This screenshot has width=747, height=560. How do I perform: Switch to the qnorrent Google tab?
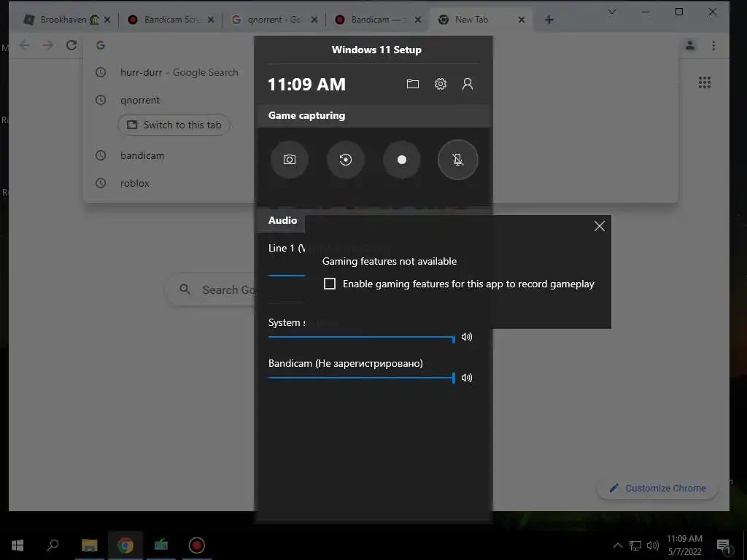coord(274,20)
